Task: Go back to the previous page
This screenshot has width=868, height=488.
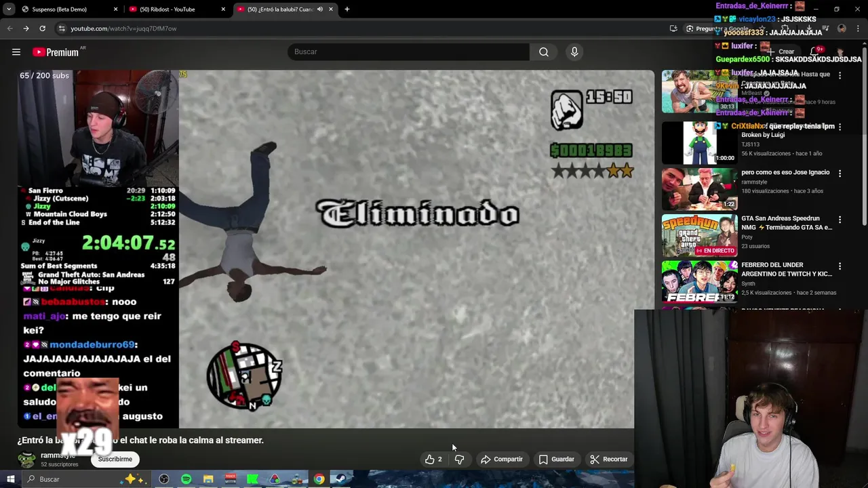Action: click(9, 28)
